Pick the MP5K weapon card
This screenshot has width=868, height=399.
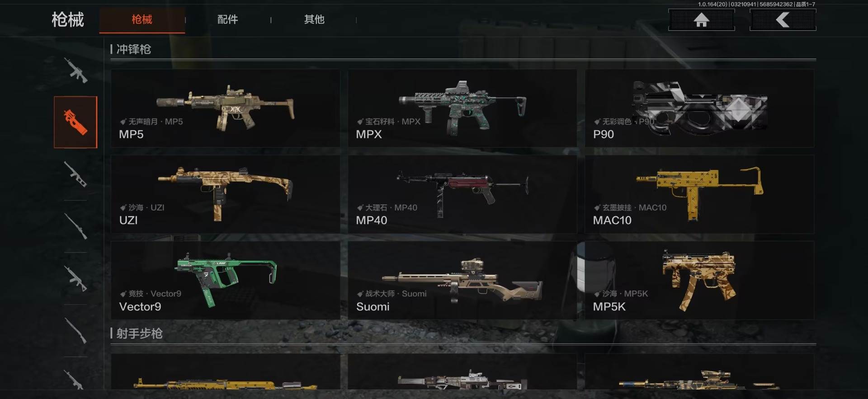(x=699, y=280)
